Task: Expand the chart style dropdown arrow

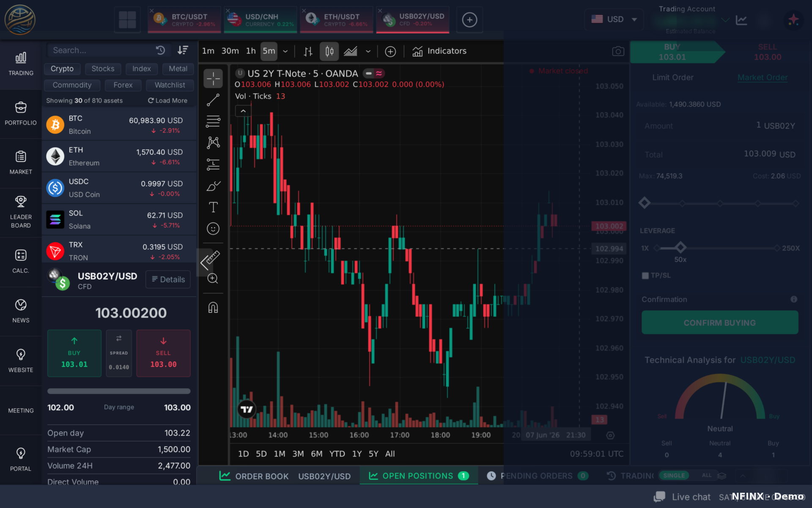Action: (368, 52)
